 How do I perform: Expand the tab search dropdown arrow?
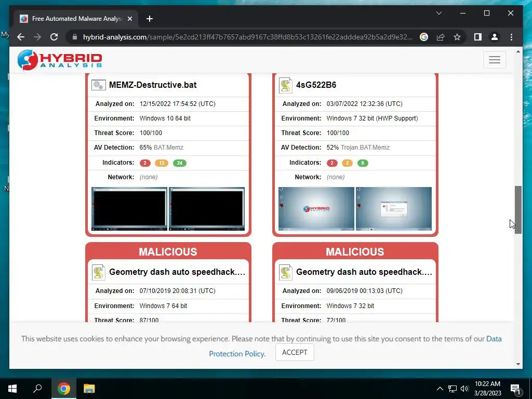pos(438,13)
